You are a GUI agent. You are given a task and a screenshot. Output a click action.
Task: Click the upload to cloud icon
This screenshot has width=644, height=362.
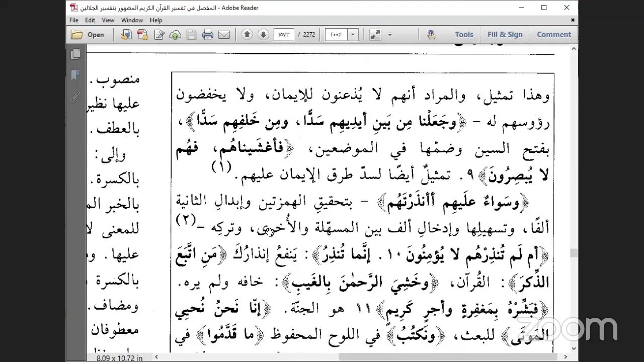(175, 35)
